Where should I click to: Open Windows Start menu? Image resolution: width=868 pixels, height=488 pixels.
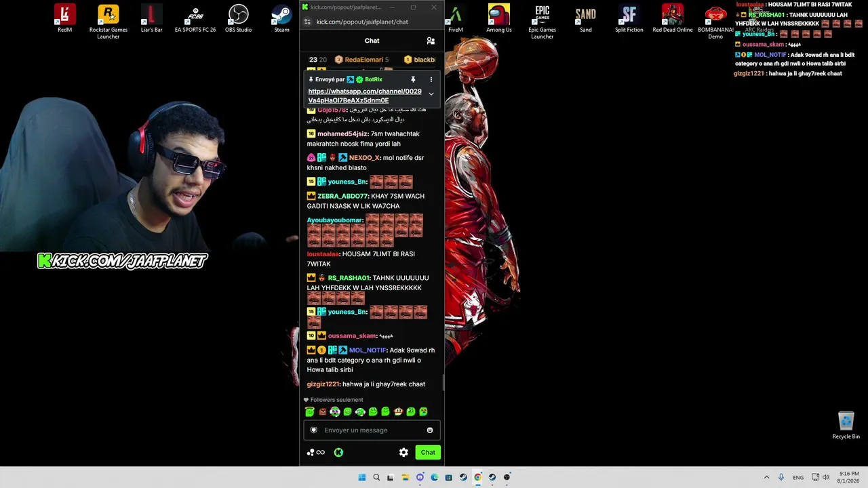point(361,477)
